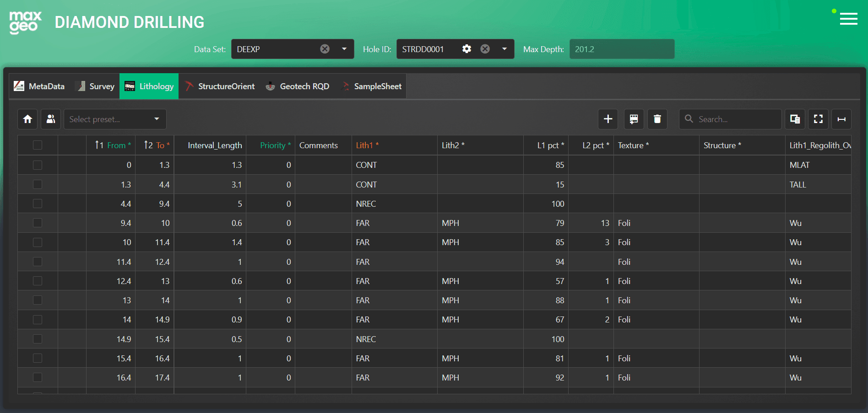This screenshot has width=868, height=413.
Task: Open the user presets icon button
Action: pos(51,119)
